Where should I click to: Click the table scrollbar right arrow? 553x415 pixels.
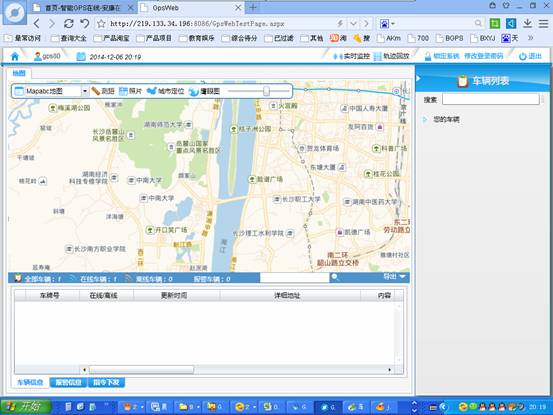(389, 370)
